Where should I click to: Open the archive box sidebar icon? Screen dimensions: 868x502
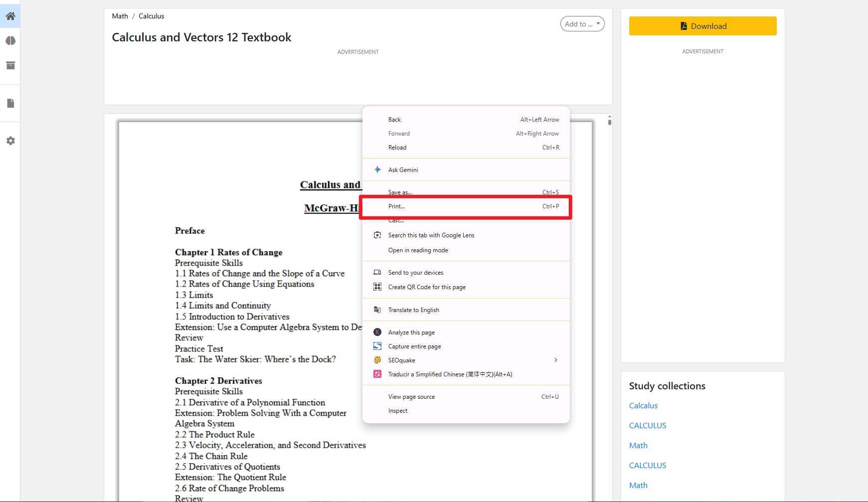(10, 65)
